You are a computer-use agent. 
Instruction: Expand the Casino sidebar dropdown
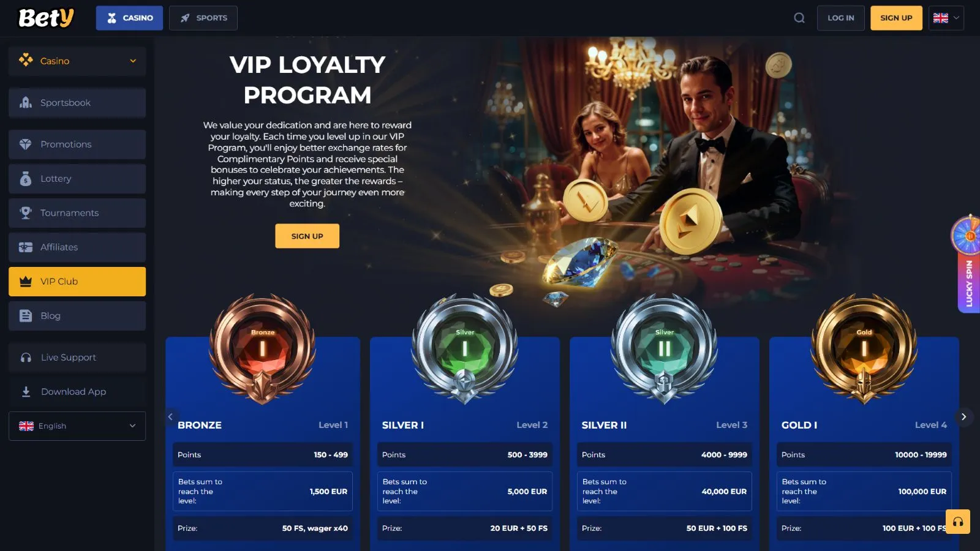pos(77,61)
